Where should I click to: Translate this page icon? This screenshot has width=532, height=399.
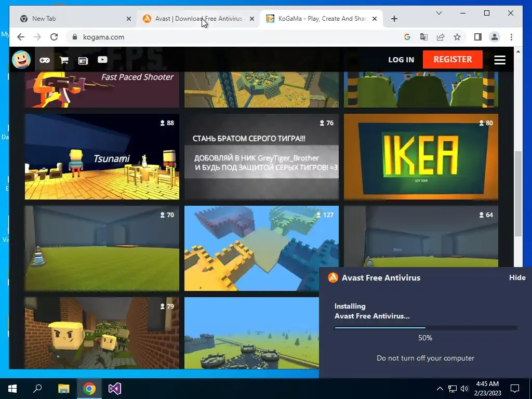click(424, 37)
